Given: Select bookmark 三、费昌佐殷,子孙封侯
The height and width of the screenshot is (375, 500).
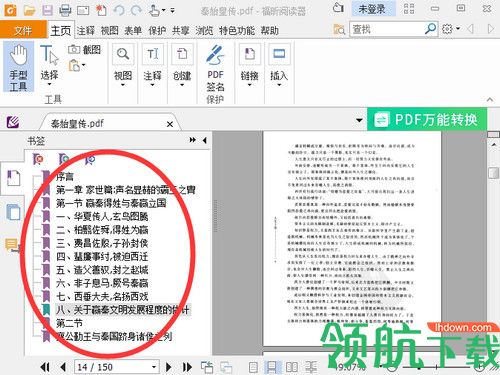Looking at the screenshot, I should tap(102, 243).
